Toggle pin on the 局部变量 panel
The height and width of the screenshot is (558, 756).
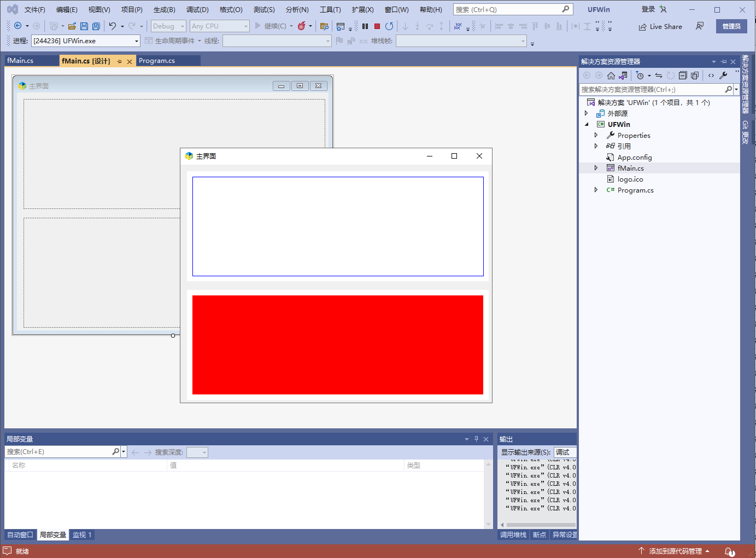[x=476, y=439]
